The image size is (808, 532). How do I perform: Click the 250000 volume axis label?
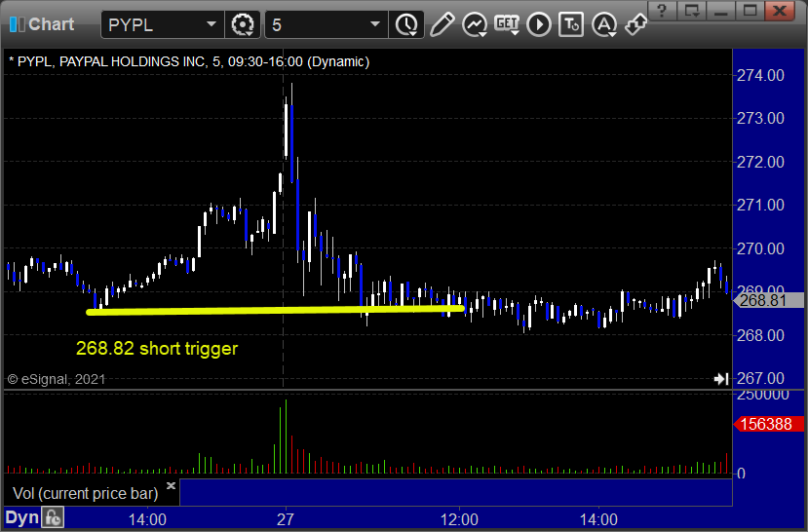coord(762,396)
